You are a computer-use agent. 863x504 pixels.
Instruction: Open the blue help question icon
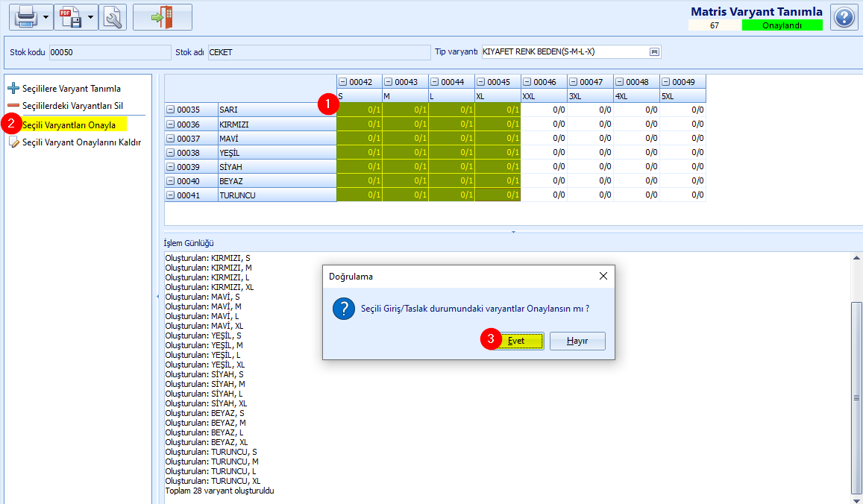click(x=844, y=18)
